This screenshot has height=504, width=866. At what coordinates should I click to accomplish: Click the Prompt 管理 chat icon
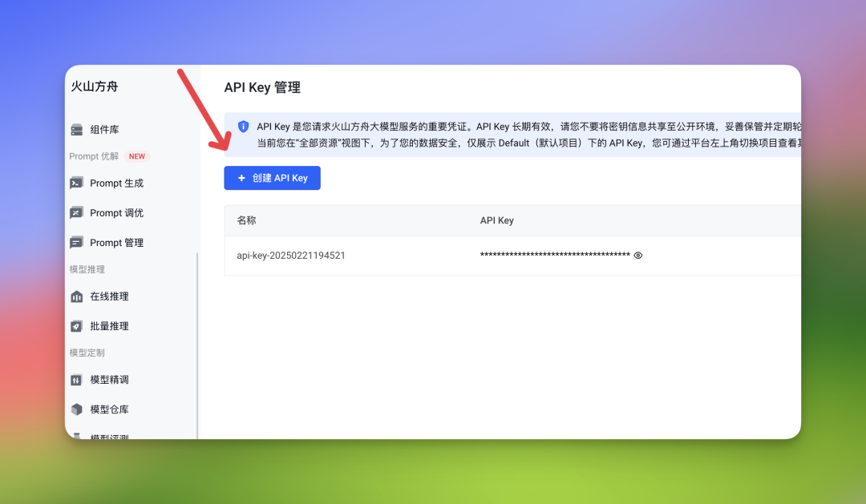(x=77, y=243)
